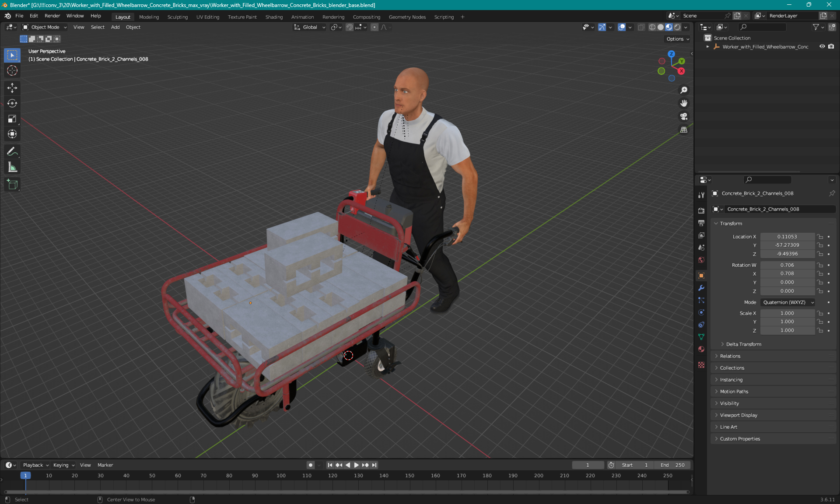Viewport: 840px width, 504px height.
Task: Select the Measure tool
Action: coord(12,167)
